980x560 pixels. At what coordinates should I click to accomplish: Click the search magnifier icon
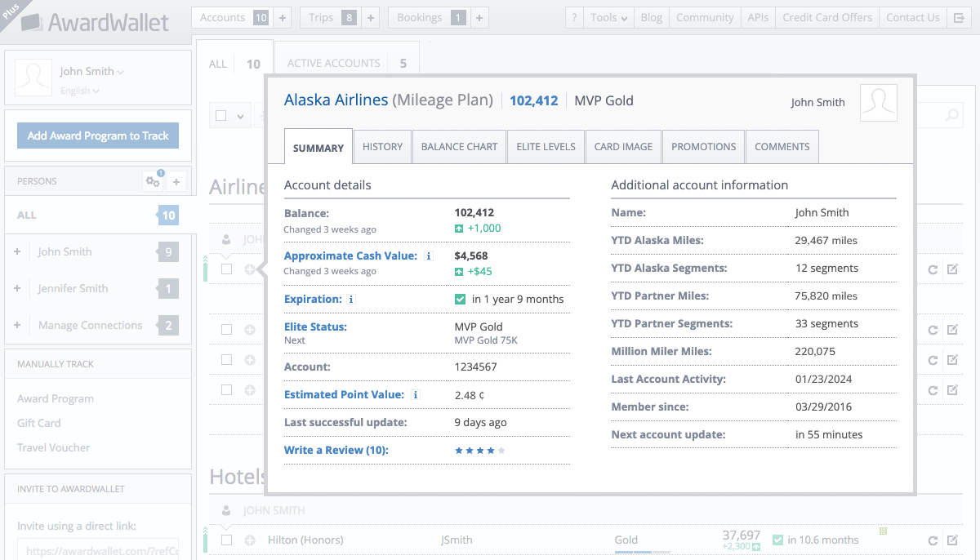coord(952,116)
